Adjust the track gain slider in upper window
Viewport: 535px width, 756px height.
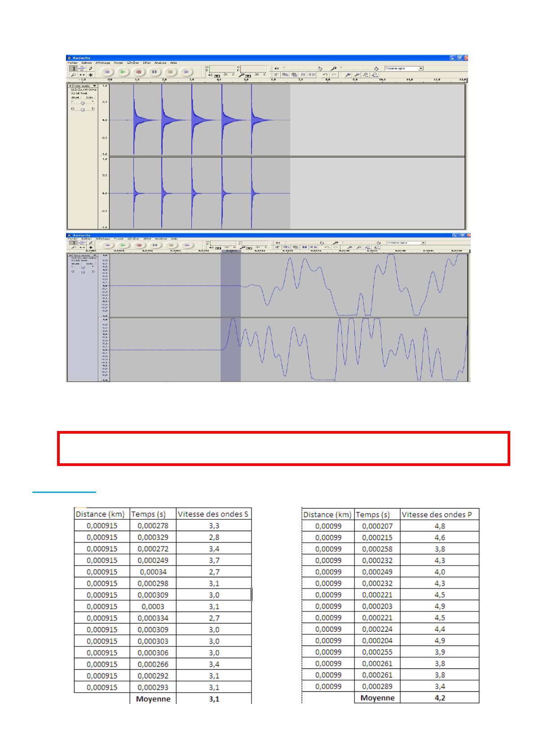click(82, 103)
